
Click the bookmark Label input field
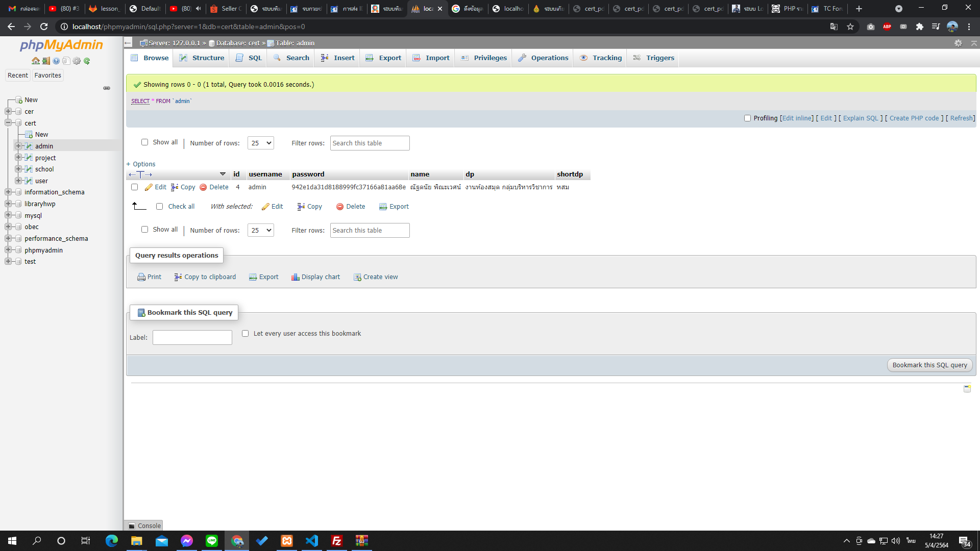coord(192,338)
